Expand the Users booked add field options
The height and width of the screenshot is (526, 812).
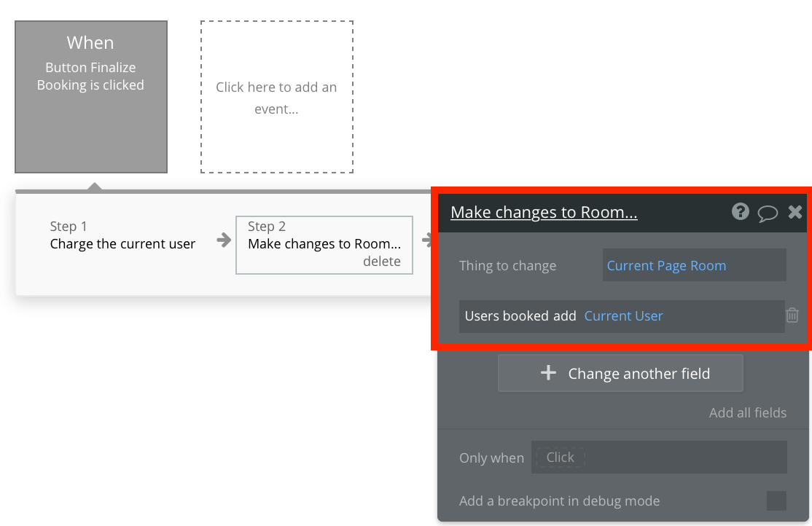click(520, 315)
